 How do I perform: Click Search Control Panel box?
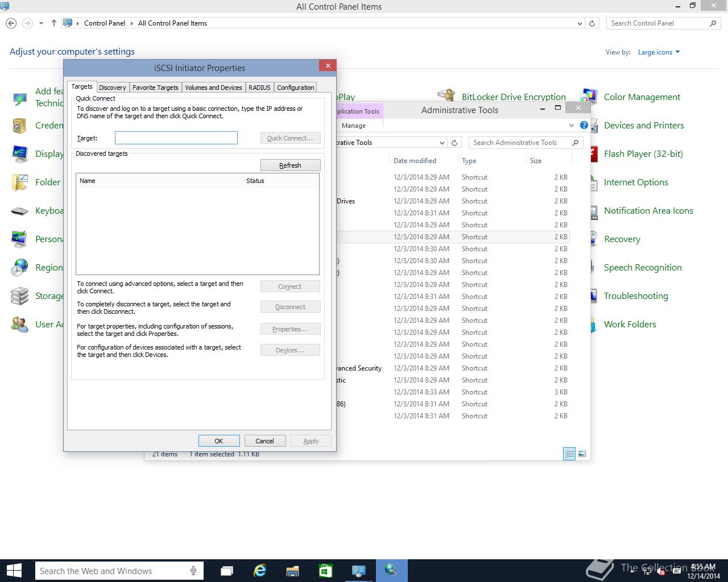[x=664, y=23]
